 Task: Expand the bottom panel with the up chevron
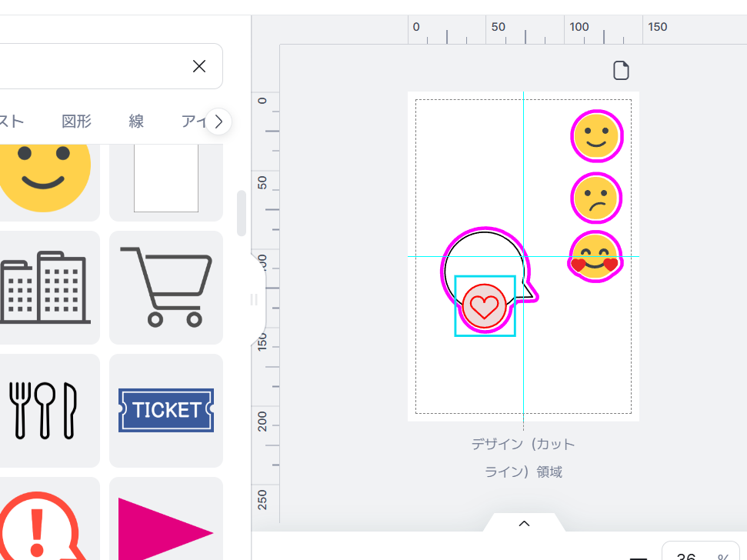[x=524, y=523]
